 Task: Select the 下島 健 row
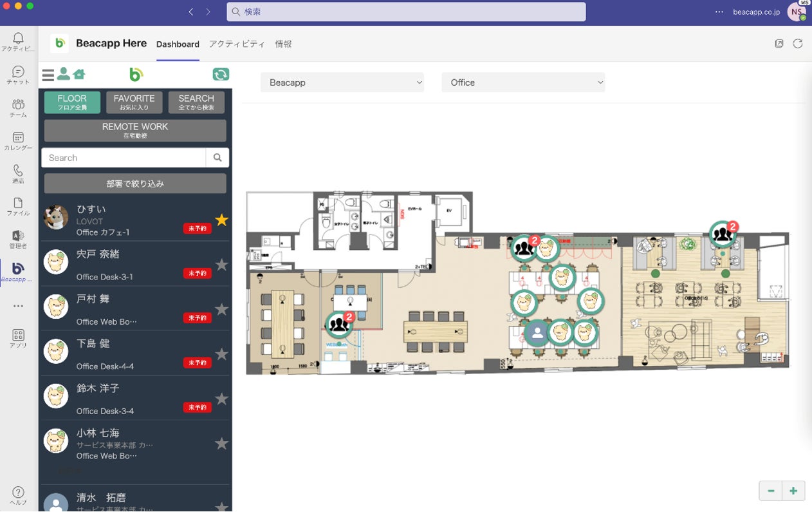135,354
